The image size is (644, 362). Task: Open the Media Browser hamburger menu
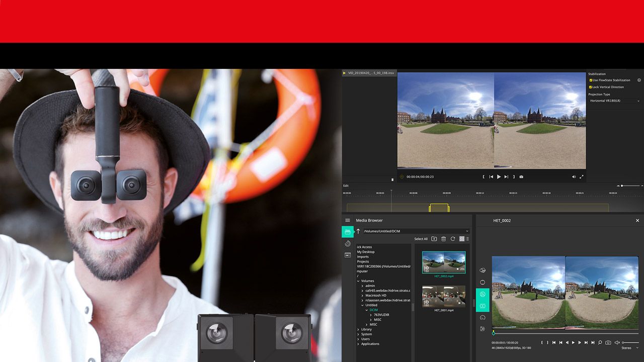[348, 220]
